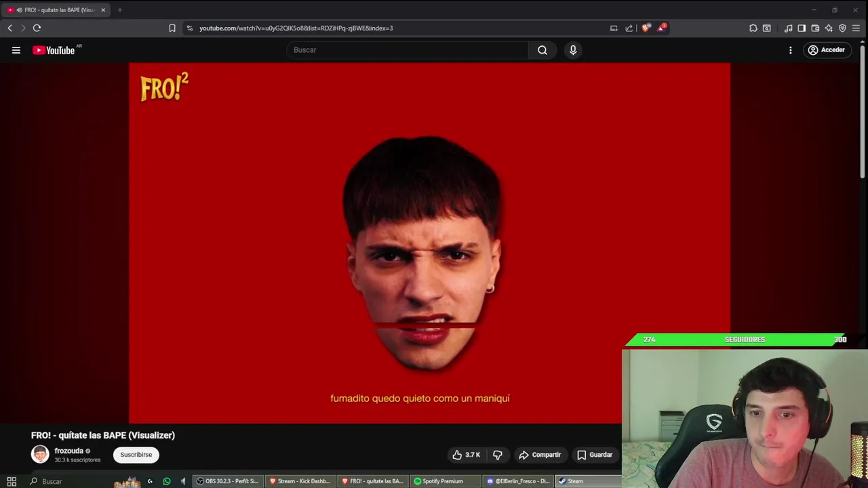Open Brave VPN shield icon

pos(842,28)
